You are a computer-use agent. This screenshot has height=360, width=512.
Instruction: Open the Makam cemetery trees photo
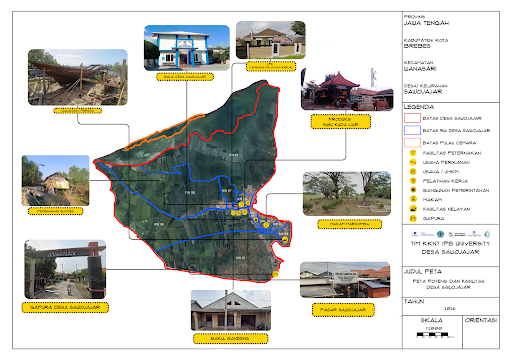coord(347,194)
